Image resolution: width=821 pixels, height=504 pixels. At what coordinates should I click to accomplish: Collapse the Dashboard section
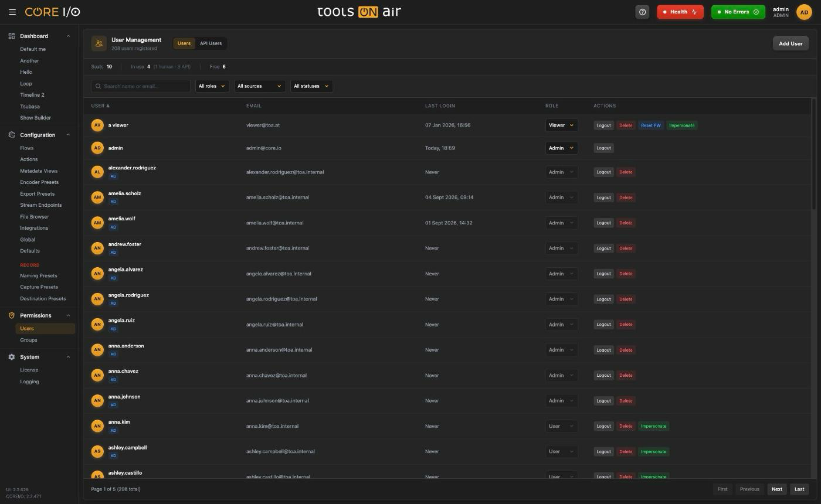pyautogui.click(x=68, y=36)
